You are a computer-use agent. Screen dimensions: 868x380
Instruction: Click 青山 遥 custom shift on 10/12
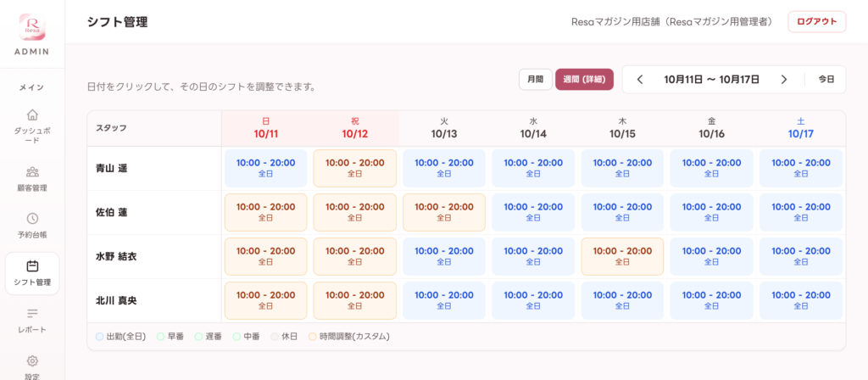pyautogui.click(x=355, y=168)
